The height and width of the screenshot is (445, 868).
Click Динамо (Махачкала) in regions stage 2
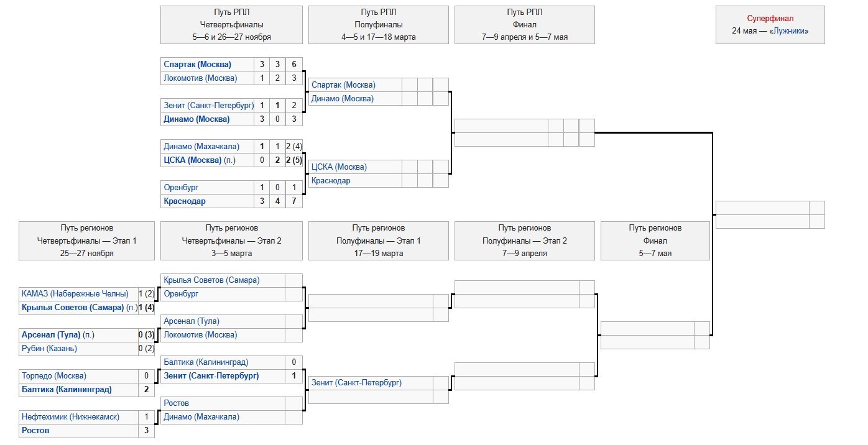[201, 417]
